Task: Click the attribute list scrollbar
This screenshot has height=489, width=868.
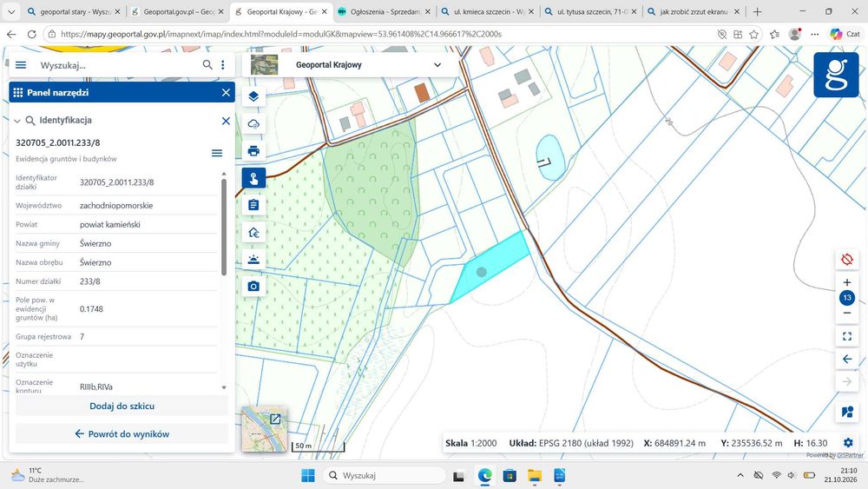Action: (x=224, y=227)
